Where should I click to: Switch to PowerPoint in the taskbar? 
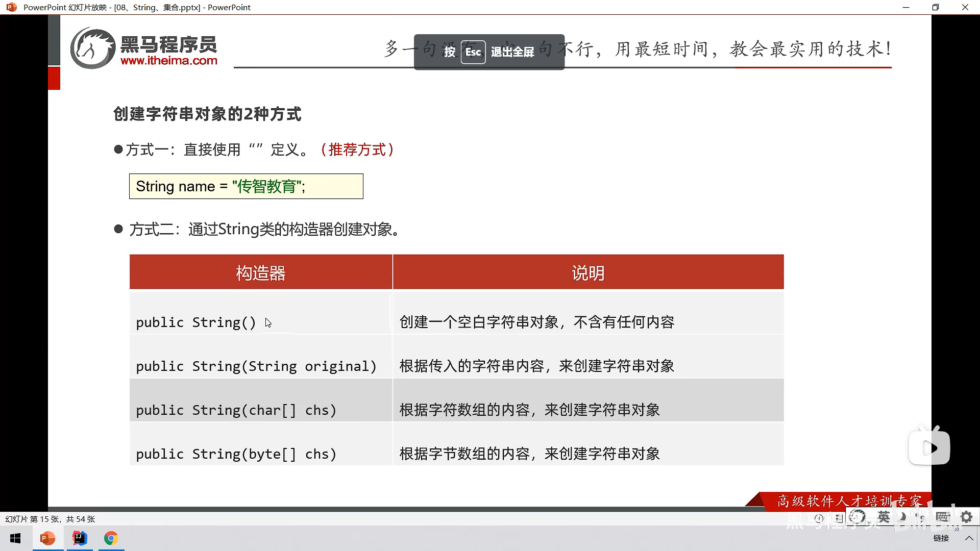[47, 538]
